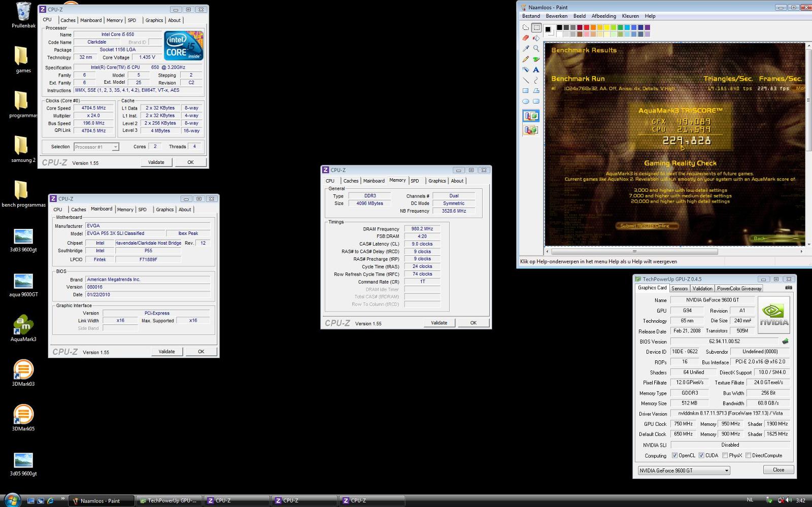Open the 3DMark03 desktop shortcut

pyautogui.click(x=23, y=373)
